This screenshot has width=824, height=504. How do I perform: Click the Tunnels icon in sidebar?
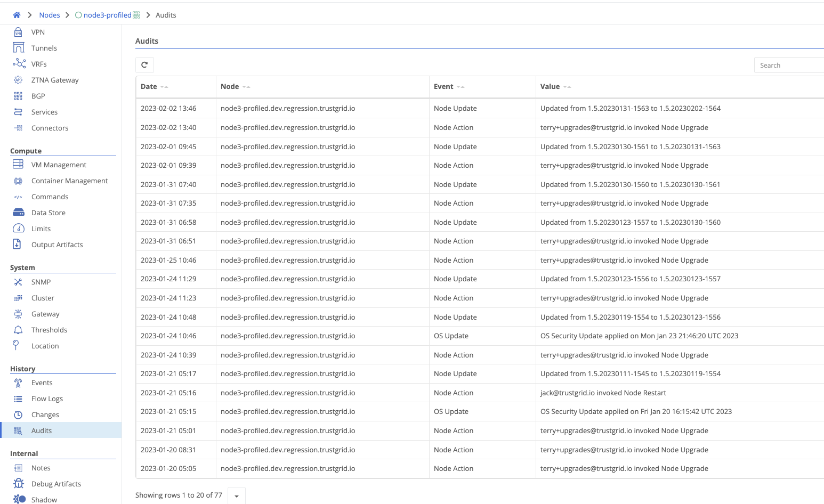(18, 48)
